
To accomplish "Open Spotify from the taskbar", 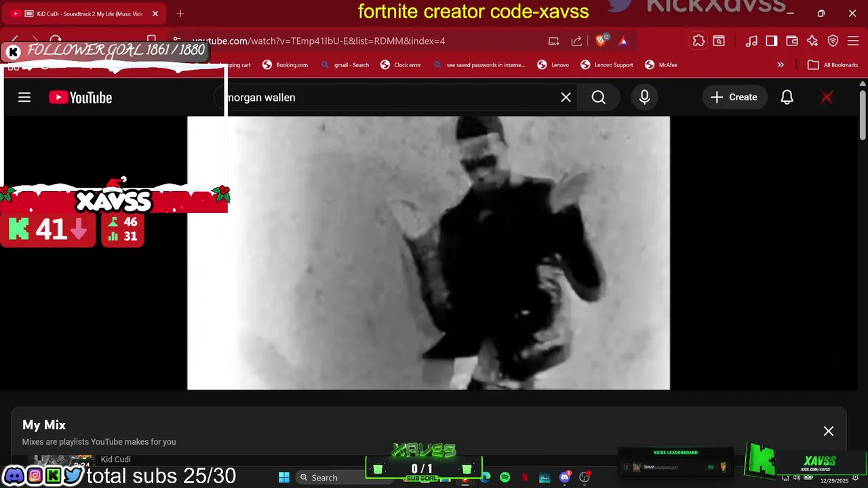I will (x=505, y=477).
